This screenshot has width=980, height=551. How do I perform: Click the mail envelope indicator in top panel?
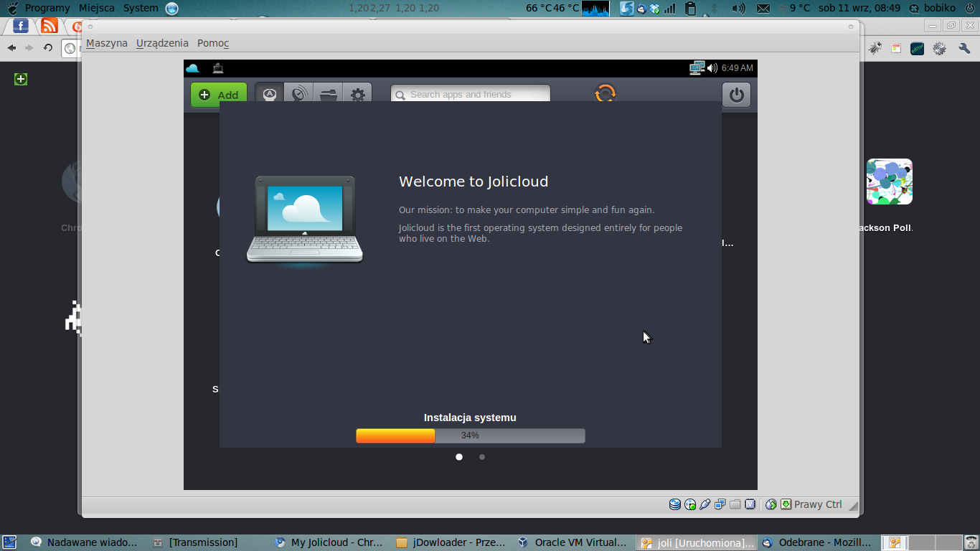763,9
